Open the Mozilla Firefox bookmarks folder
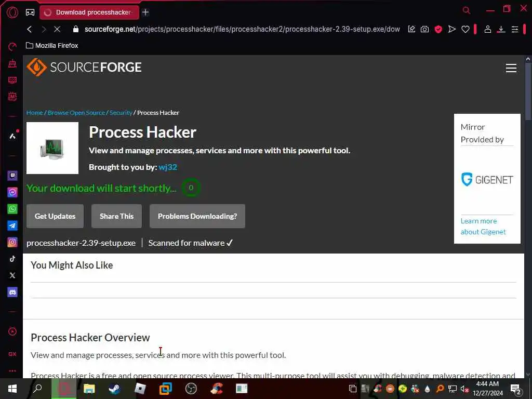The width and height of the screenshot is (532, 399). [x=52, y=46]
